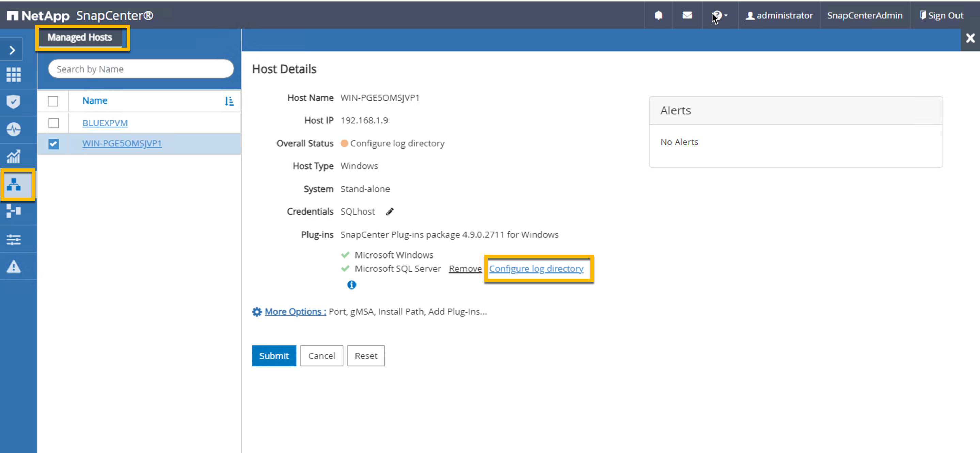Viewport: 980px width, 453px height.
Task: Select the Managed Hosts tab
Action: [80, 37]
